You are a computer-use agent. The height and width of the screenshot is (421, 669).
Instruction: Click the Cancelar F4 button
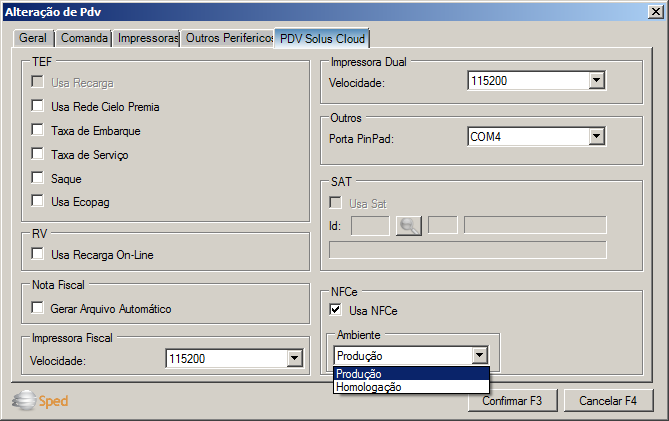click(x=607, y=401)
